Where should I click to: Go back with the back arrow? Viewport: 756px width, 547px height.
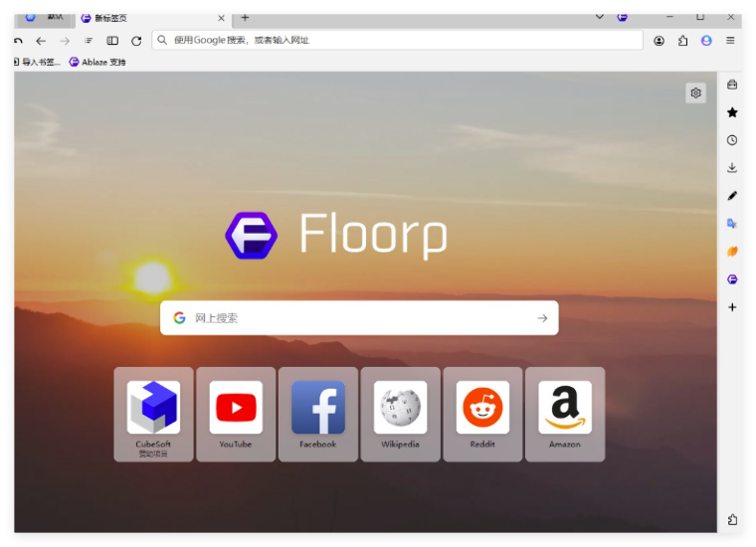(41, 41)
